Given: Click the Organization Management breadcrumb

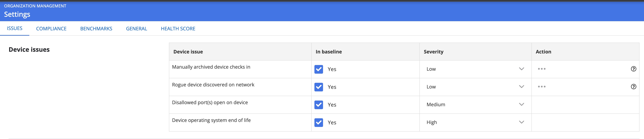Looking at the screenshot, I should (35, 6).
